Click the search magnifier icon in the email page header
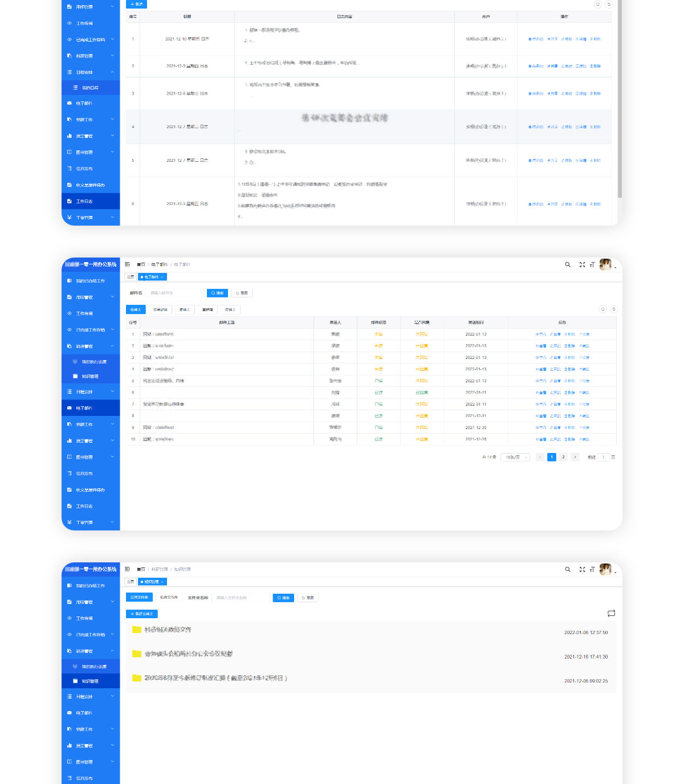This screenshot has height=784, width=684. [x=568, y=264]
